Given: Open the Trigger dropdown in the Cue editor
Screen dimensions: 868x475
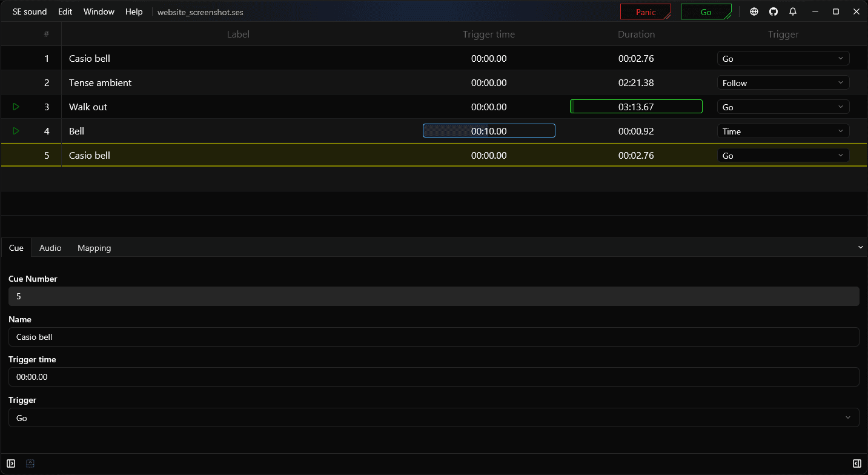Looking at the screenshot, I should pos(434,417).
